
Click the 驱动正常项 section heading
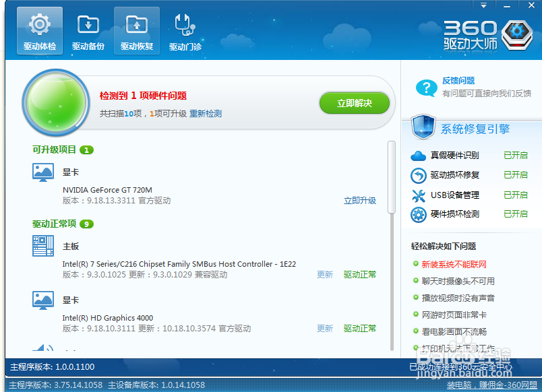point(55,224)
